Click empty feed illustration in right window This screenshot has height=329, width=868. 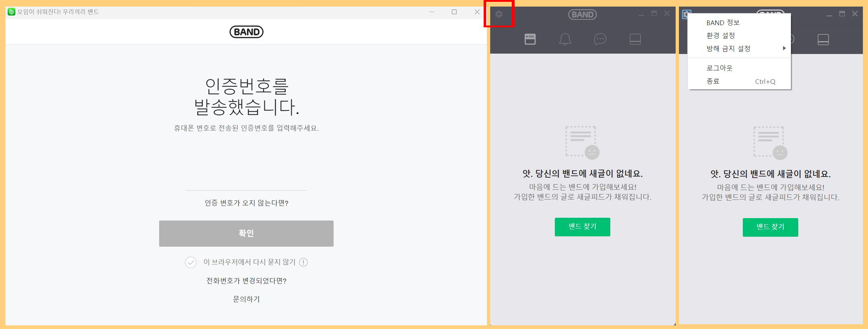pyautogui.click(x=770, y=143)
